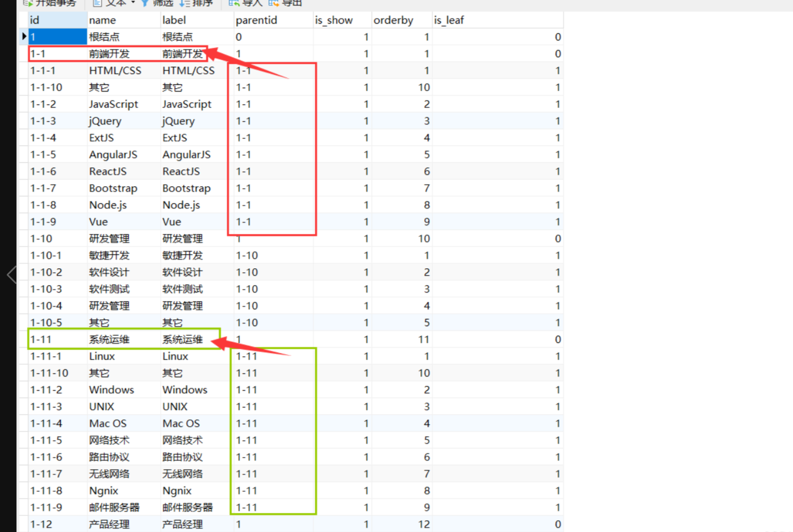Select parentid cell 0 of root row

point(273,37)
